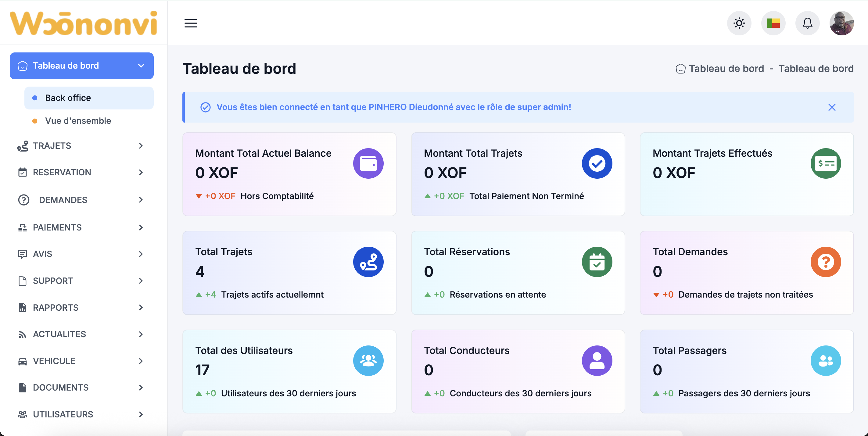This screenshot has height=436, width=868.
Task: Open the theme brightness toggle icon
Action: click(739, 23)
